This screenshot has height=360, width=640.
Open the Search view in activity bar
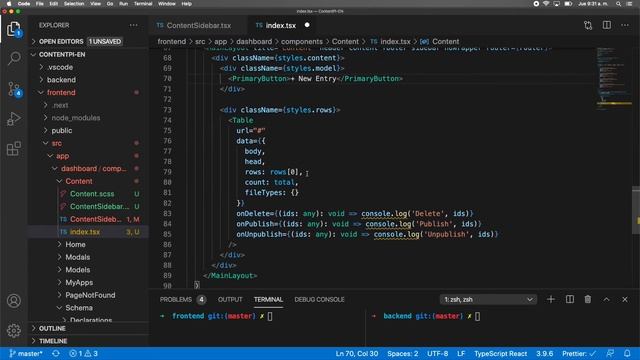click(x=14, y=58)
